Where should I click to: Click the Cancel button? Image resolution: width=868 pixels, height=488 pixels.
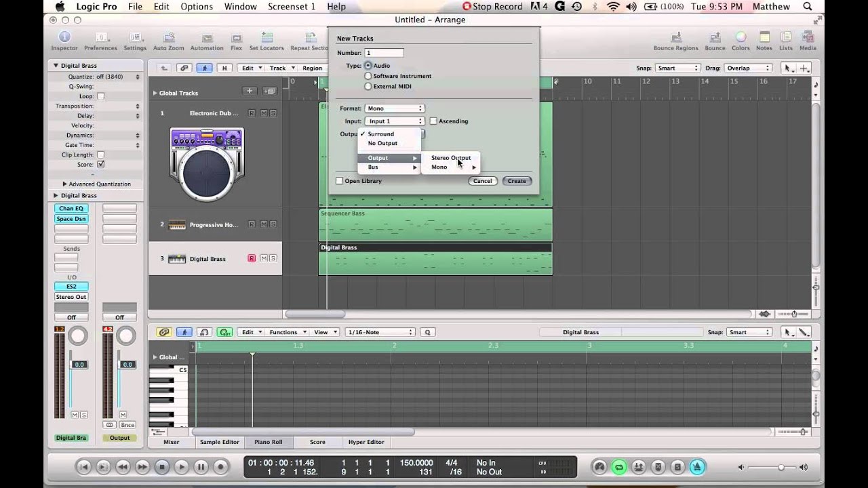click(482, 181)
